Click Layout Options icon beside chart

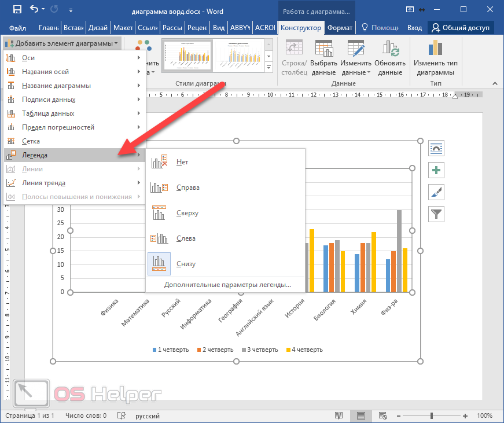[436, 148]
